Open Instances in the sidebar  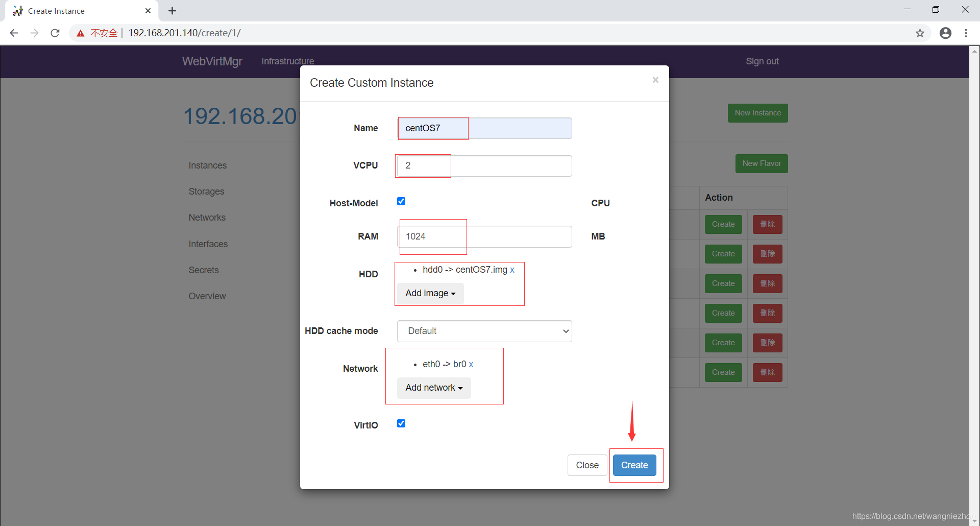point(207,165)
